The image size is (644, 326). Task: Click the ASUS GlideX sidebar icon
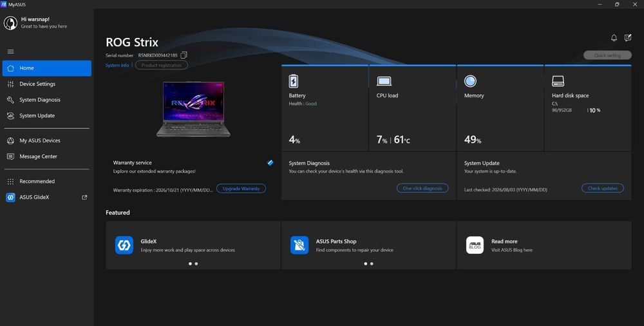(x=11, y=197)
